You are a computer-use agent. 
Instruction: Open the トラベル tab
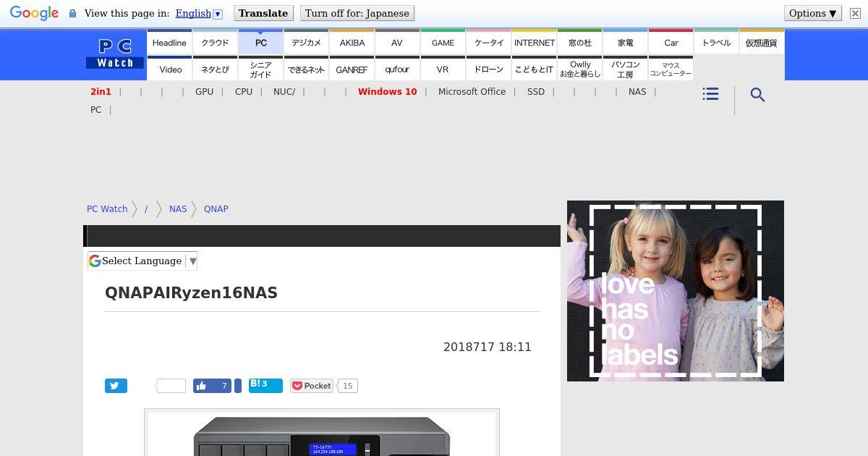717,43
